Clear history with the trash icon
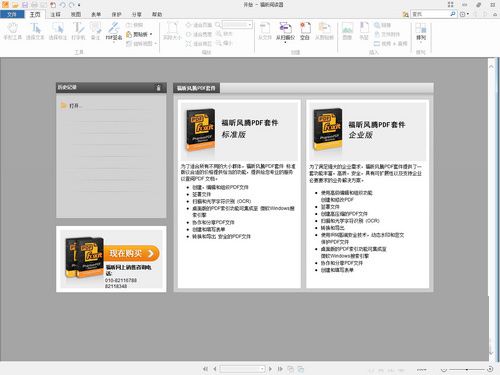This screenshot has width=500, height=375. pos(159,88)
